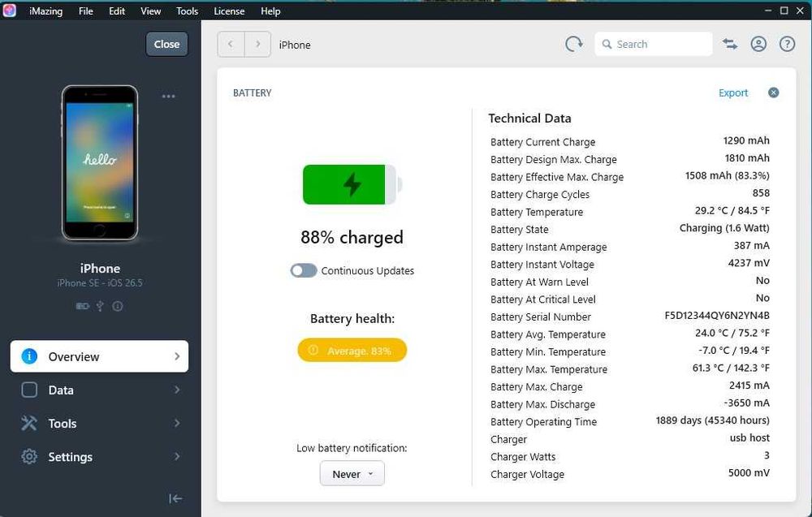This screenshot has height=517, width=812.
Task: Open the License menu
Action: click(229, 11)
